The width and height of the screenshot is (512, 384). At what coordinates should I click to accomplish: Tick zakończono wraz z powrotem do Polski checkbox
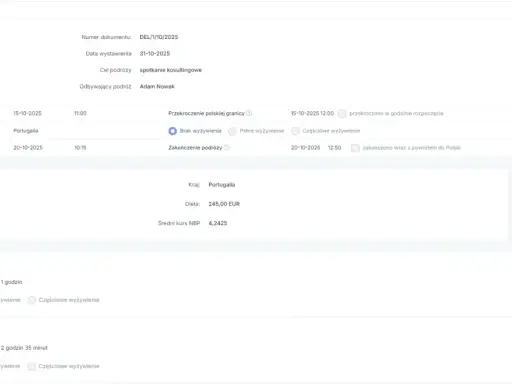coord(355,148)
